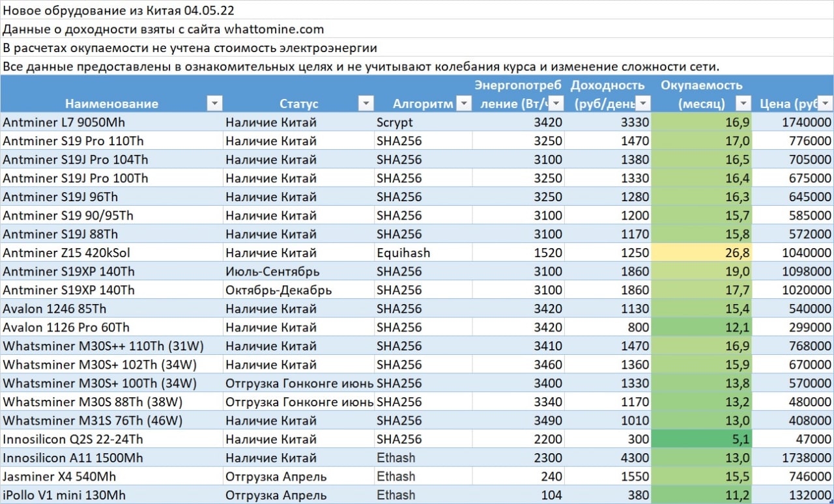The width and height of the screenshot is (834, 504).
Task: Select the Scrypt algorithm cell
Action: coord(423,122)
